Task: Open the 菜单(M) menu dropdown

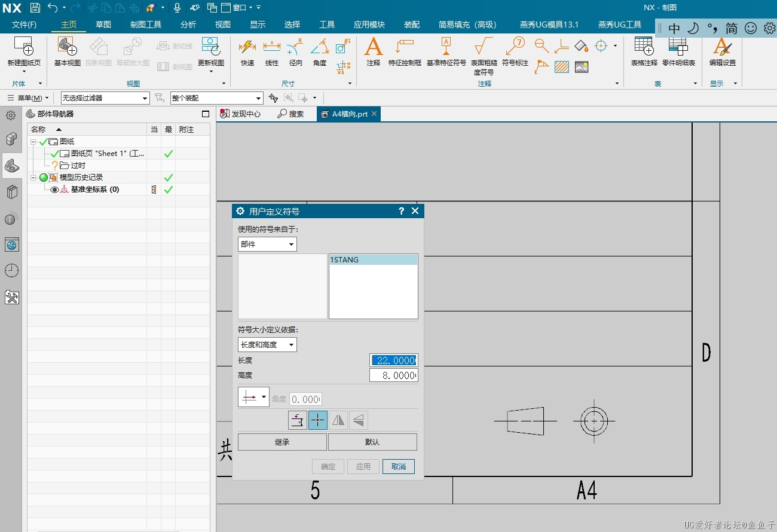Action: pos(28,98)
